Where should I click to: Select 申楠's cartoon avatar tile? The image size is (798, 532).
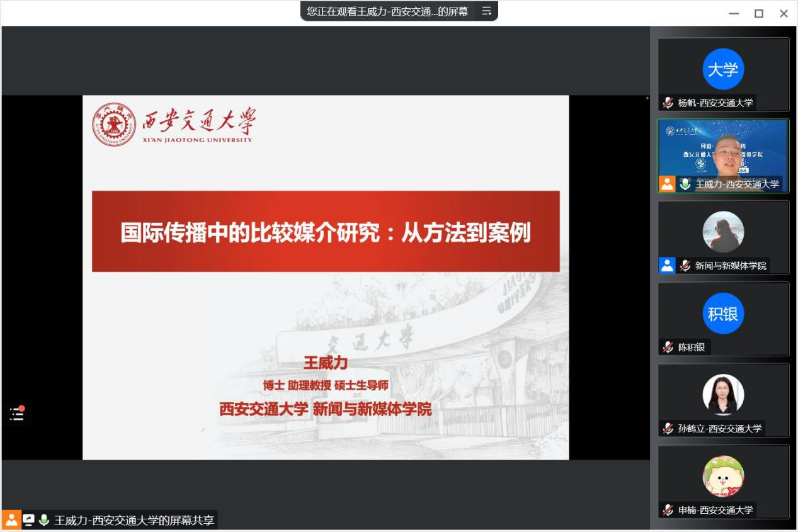click(723, 476)
